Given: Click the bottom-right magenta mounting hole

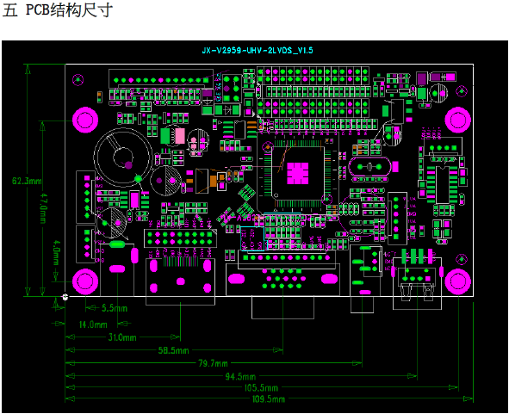Looking at the screenshot, I should pos(457,281).
